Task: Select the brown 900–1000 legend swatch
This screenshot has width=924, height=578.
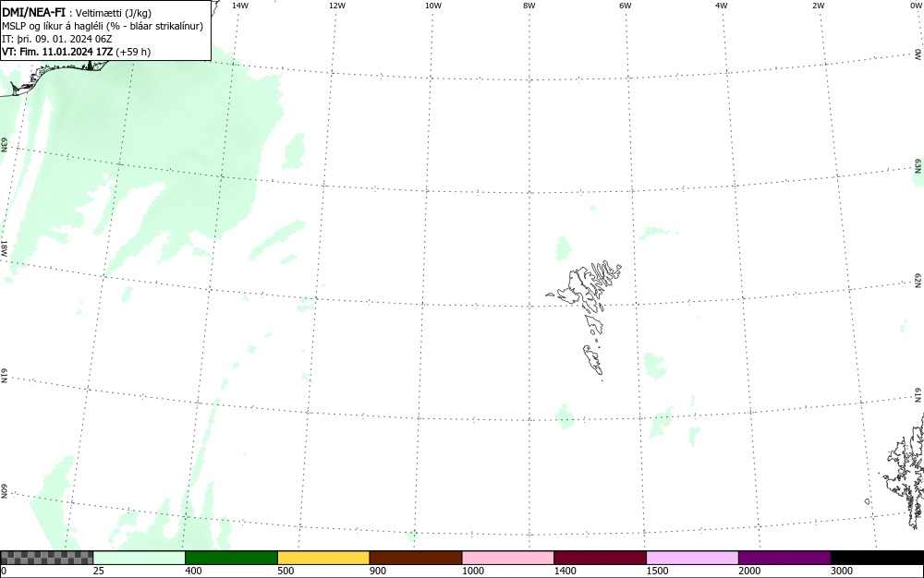Action: (x=416, y=558)
